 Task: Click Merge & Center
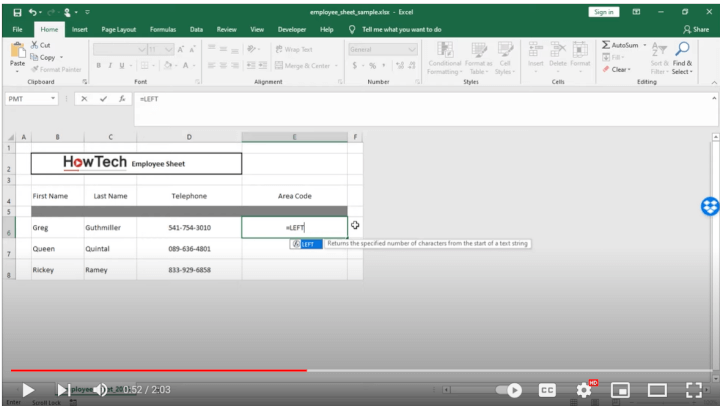tap(303, 66)
